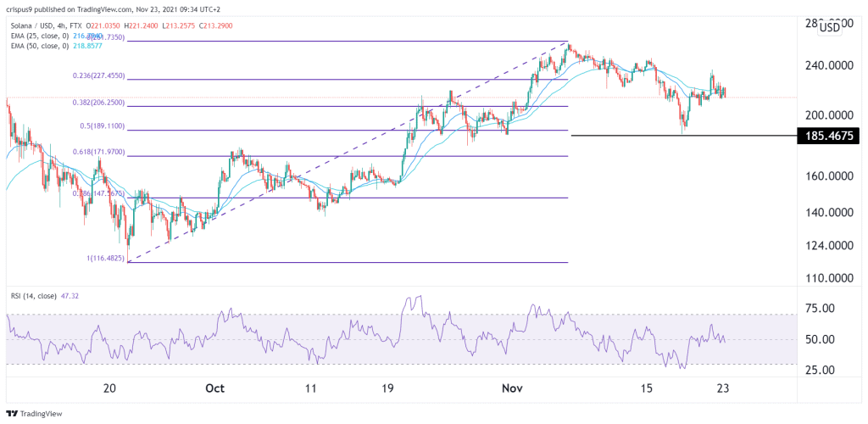This screenshot has width=868, height=424.
Task: Click the dashed Fibonacci trend line
Action: coord(348,153)
